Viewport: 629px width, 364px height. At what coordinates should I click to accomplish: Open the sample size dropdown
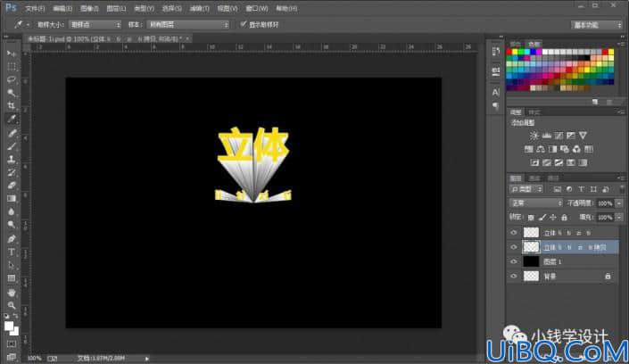click(95, 24)
